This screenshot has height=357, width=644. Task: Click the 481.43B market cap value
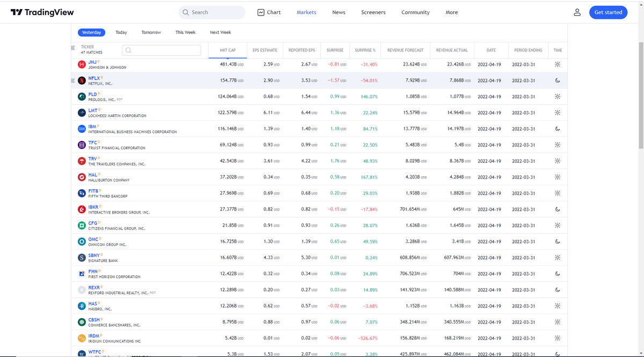[x=232, y=64]
